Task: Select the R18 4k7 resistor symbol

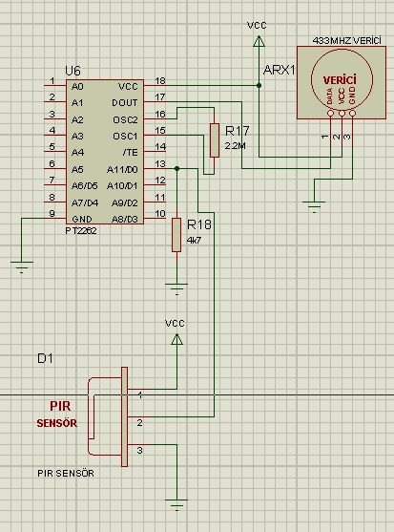Action: pyautogui.click(x=176, y=235)
